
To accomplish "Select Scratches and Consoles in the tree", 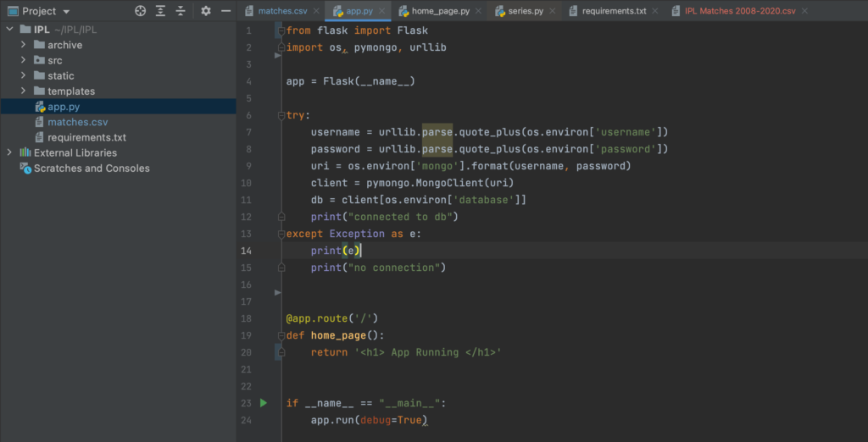I will click(x=92, y=168).
